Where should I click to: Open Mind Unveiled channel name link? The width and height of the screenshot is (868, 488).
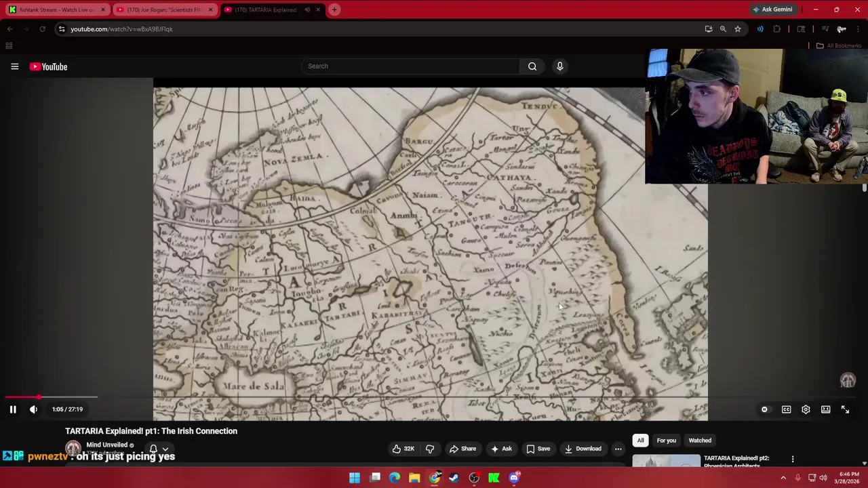click(106, 445)
